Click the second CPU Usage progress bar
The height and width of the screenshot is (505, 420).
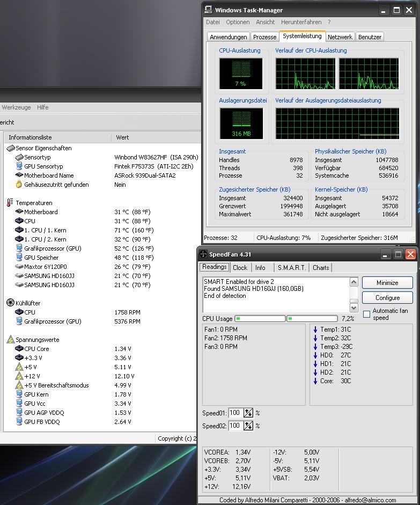(x=312, y=319)
